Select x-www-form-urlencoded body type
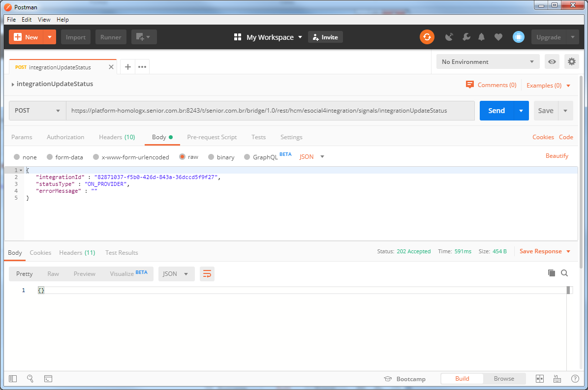The image size is (588, 390). pyautogui.click(x=96, y=157)
